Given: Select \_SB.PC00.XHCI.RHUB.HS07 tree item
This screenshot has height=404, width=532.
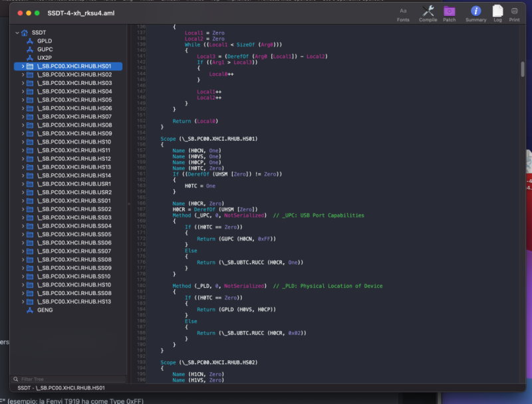Looking at the screenshot, I should tap(74, 116).
